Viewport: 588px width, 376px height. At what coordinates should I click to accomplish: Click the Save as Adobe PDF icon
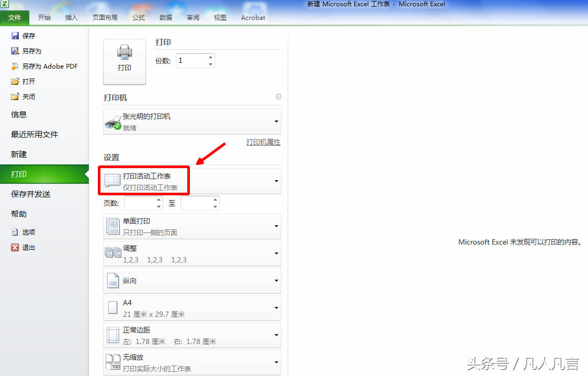15,66
